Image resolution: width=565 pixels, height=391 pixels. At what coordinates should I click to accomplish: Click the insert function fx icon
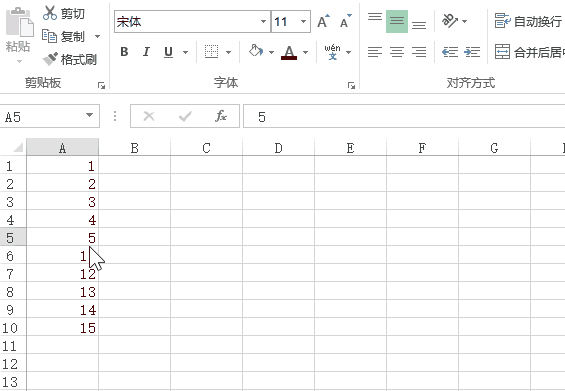point(221,116)
